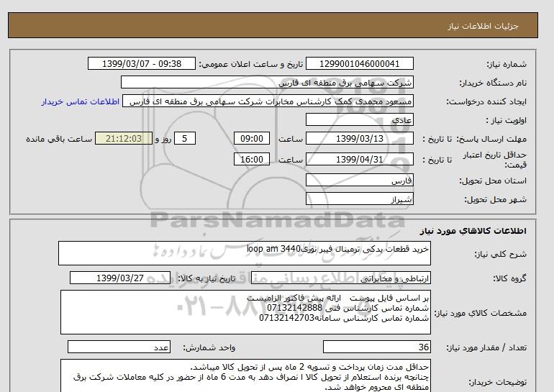
Task: Click the unit of measure field عدد
Action: [x=119, y=347]
